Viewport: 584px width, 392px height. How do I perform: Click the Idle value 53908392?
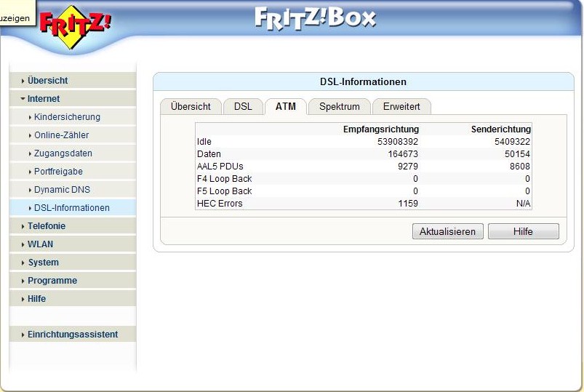tap(398, 142)
